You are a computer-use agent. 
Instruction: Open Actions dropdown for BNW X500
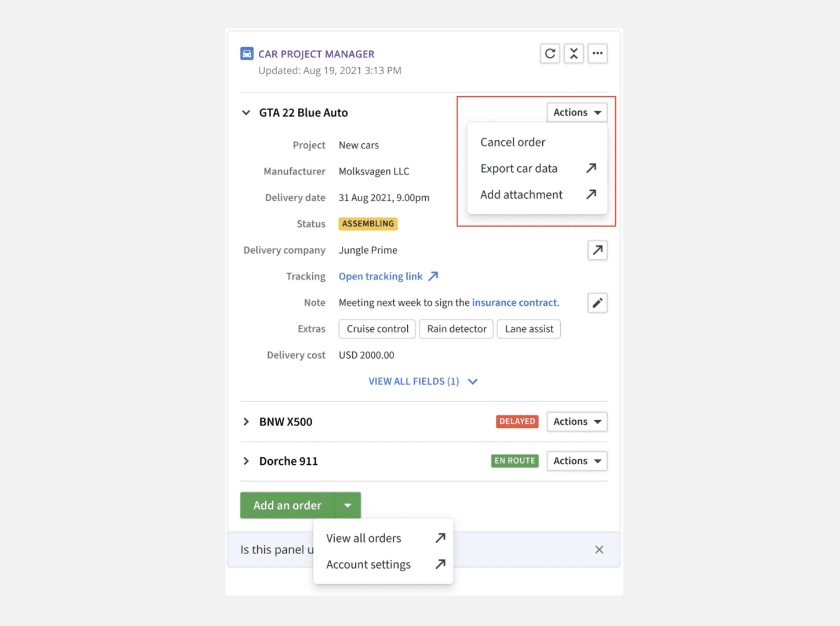coord(577,421)
